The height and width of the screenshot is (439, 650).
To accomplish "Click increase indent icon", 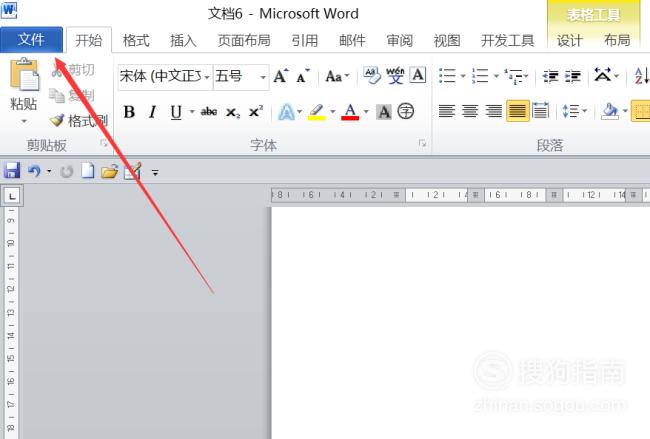I will 573,76.
